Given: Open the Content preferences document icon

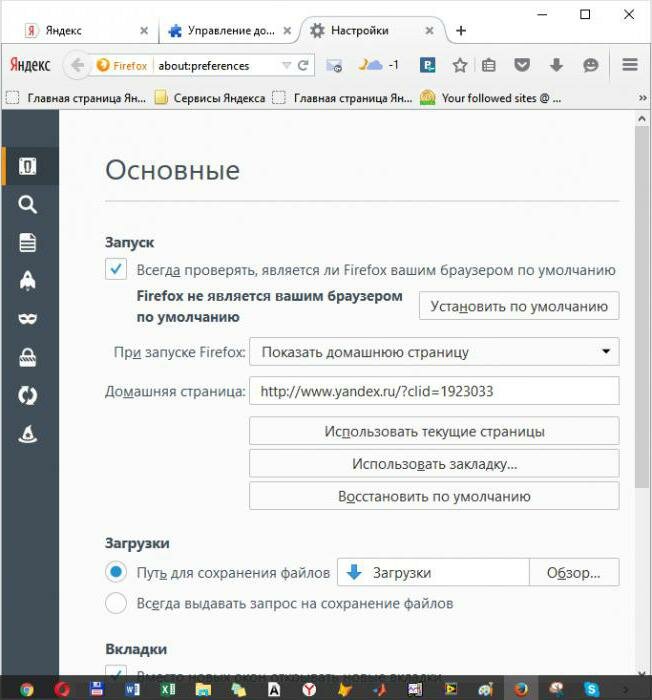Looking at the screenshot, I should tap(28, 243).
